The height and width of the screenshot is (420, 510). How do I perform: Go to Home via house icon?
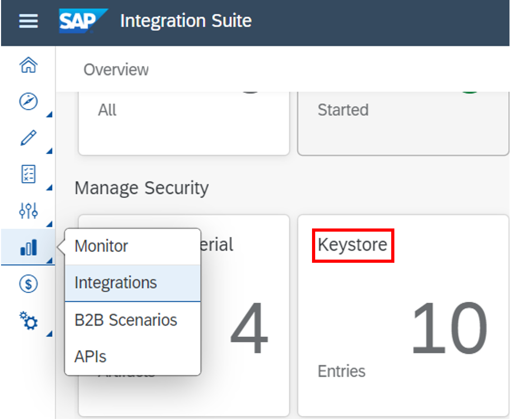pyautogui.click(x=28, y=65)
